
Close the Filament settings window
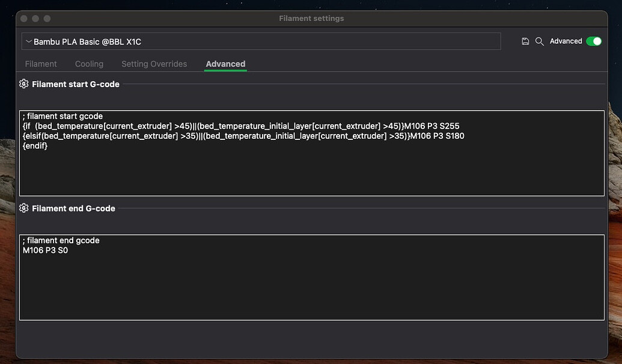point(24,19)
